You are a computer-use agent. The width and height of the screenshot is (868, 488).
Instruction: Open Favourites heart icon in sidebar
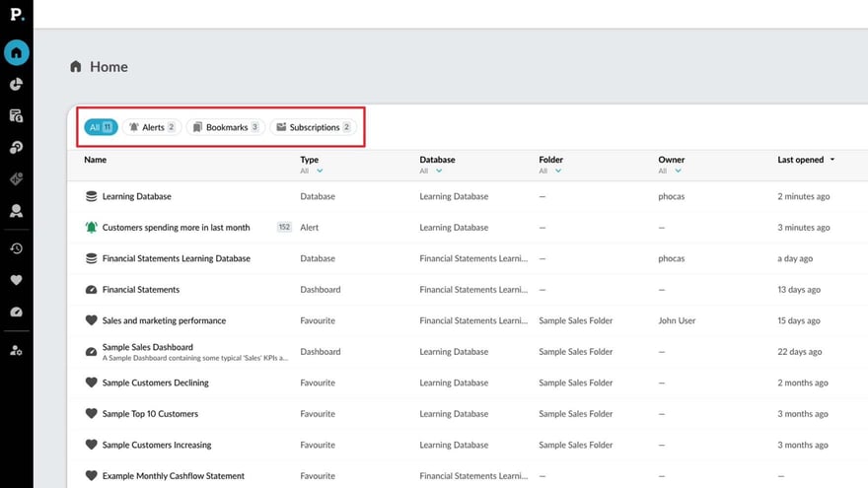[x=16, y=280]
